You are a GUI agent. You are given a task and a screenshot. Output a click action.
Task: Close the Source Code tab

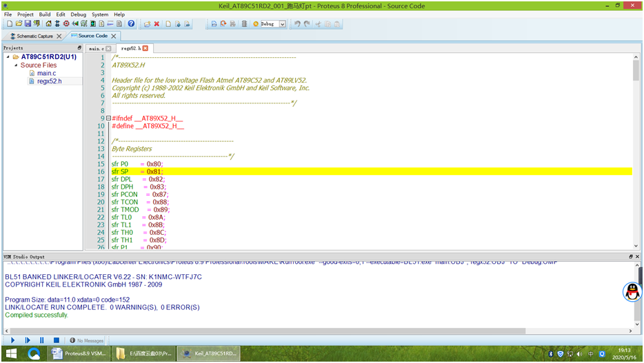[x=114, y=36]
